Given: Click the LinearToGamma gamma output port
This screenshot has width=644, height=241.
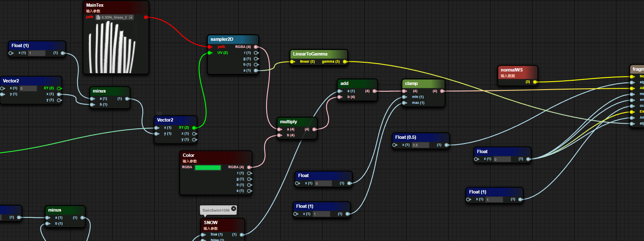Looking at the screenshot, I should pyautogui.click(x=345, y=61).
